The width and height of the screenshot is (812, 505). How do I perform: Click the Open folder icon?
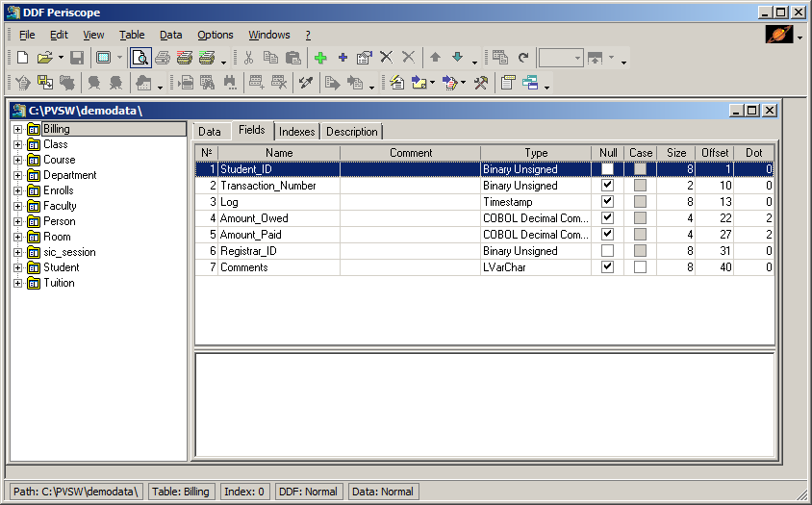[x=45, y=58]
